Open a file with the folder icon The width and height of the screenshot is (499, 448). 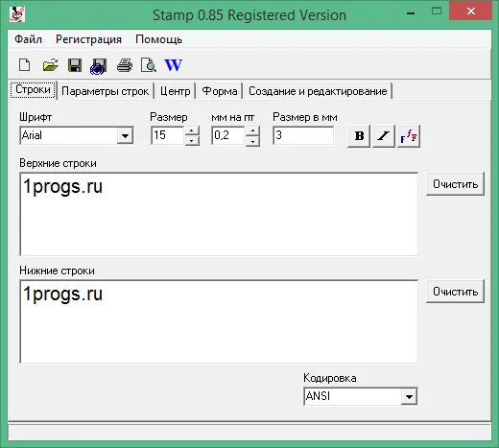tap(50, 65)
